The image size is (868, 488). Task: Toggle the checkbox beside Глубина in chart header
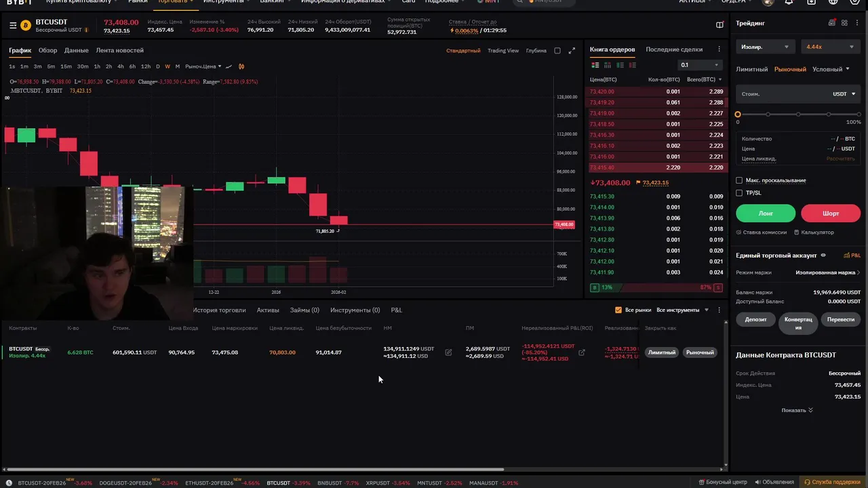[557, 51]
